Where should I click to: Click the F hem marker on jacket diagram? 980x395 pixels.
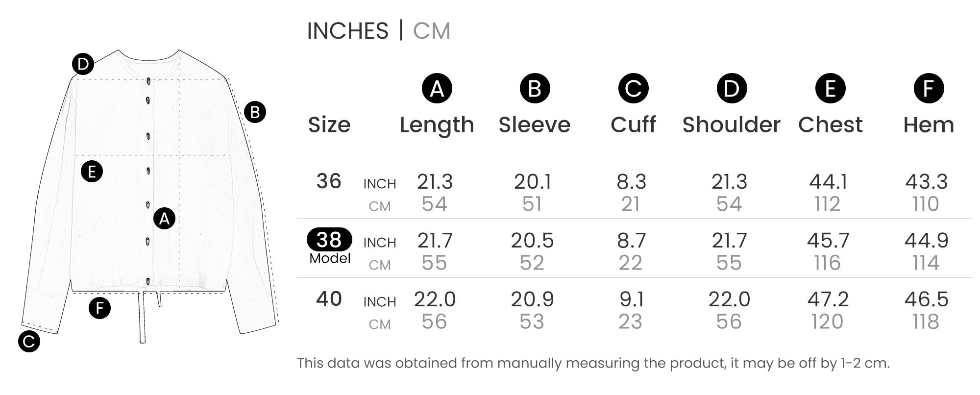(99, 308)
